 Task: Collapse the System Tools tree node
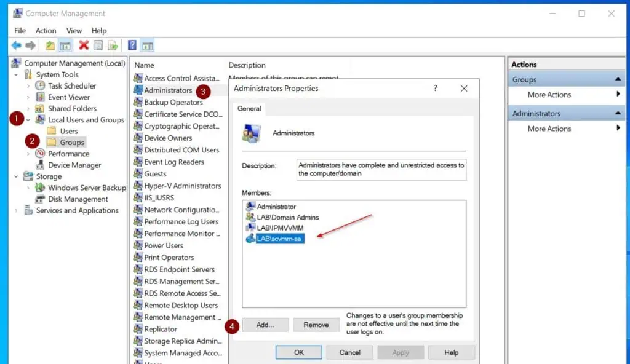(x=16, y=75)
